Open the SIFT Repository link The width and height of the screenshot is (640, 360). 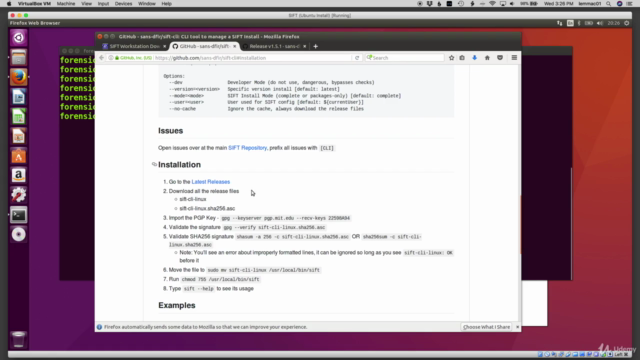click(x=247, y=148)
